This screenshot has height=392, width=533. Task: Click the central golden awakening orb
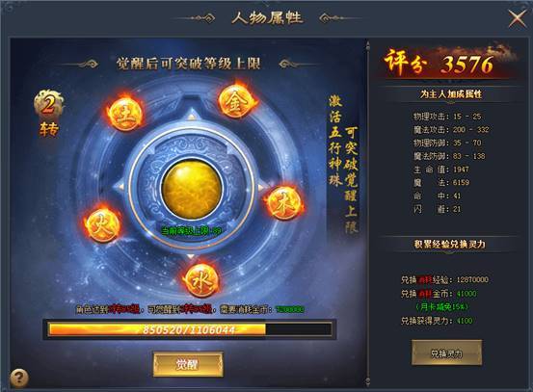pos(192,189)
